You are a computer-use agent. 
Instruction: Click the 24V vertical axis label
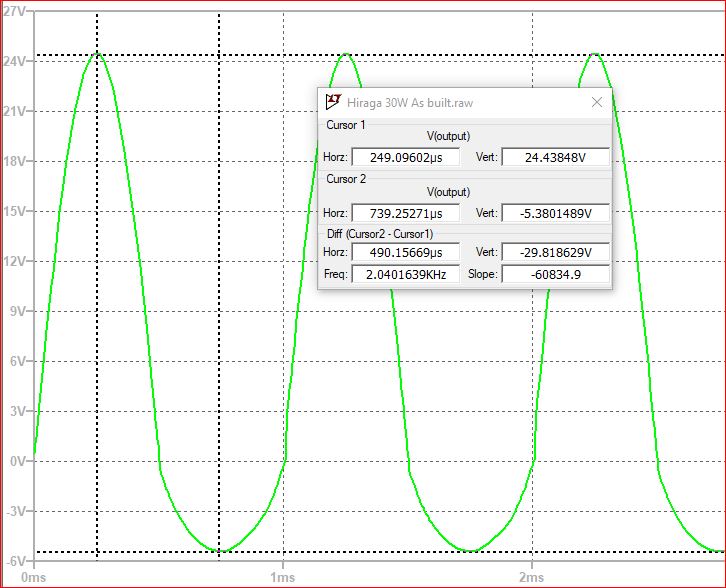14,61
